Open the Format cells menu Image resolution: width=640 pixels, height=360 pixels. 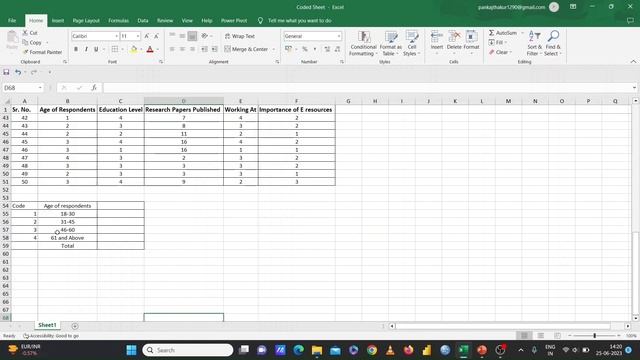pyautogui.click(x=471, y=43)
